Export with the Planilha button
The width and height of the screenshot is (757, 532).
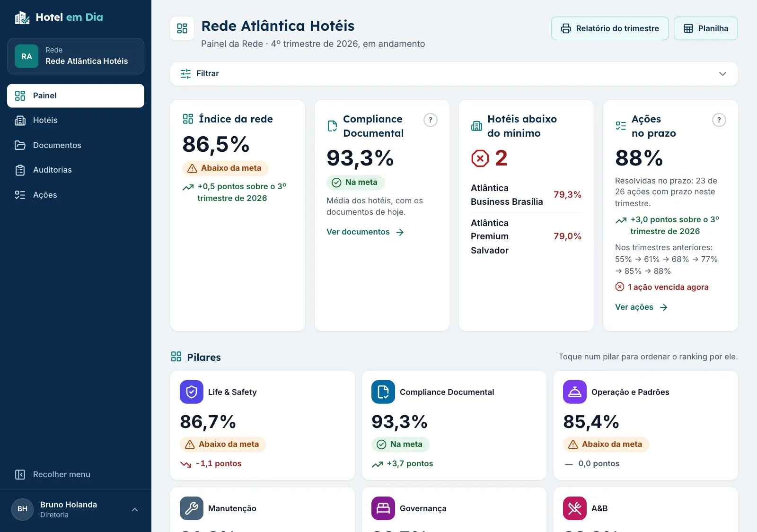pyautogui.click(x=706, y=28)
